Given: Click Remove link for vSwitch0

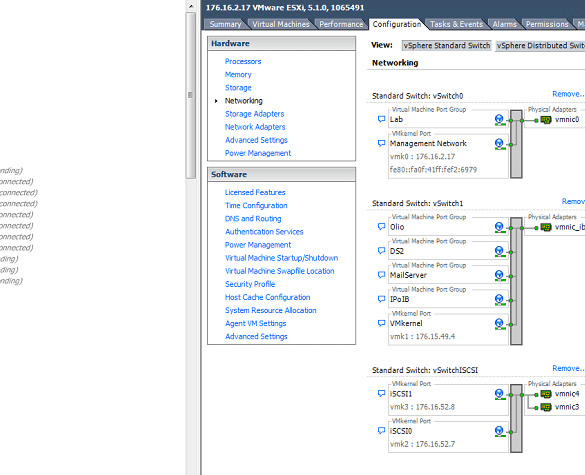Looking at the screenshot, I should pyautogui.click(x=568, y=94).
